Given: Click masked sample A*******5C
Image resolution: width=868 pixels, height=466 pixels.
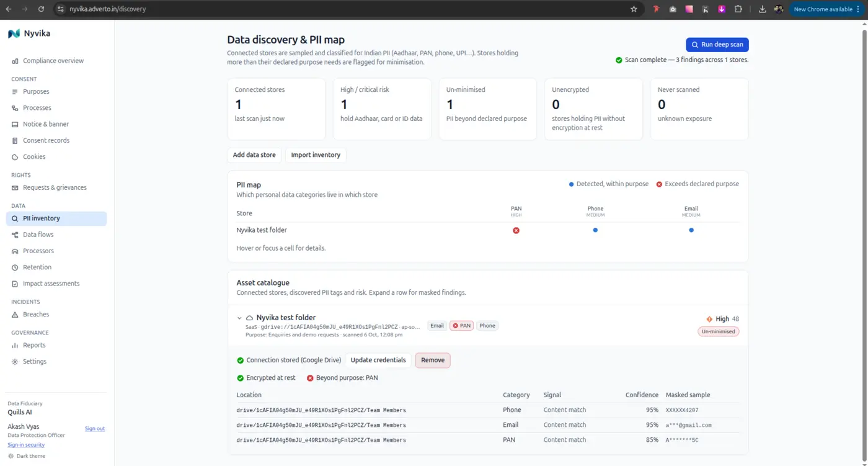Looking at the screenshot, I should (x=682, y=440).
